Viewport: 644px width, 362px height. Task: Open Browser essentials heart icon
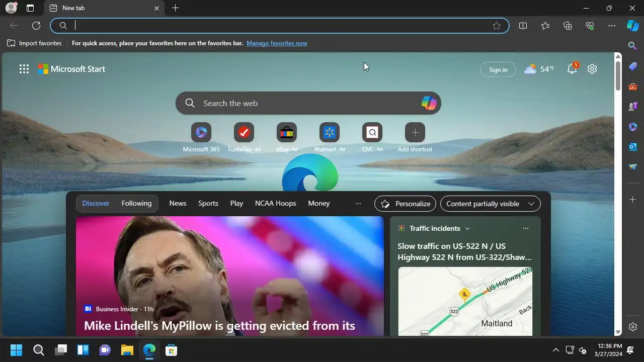click(x=590, y=26)
